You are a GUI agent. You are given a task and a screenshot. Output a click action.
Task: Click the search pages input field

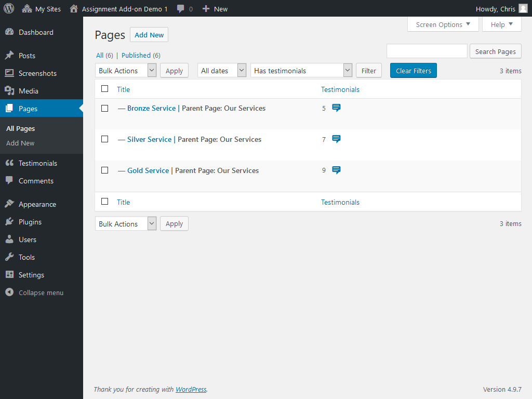coord(427,51)
